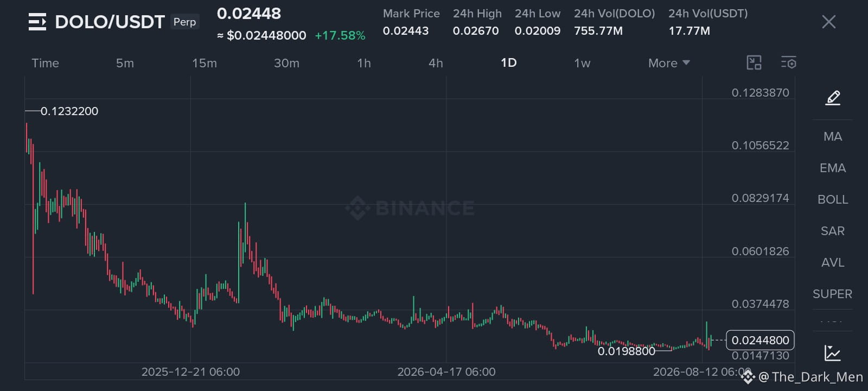The height and width of the screenshot is (391, 868).
Task: Click the 2026-04-17 06:00 date label
Action: pos(446,372)
